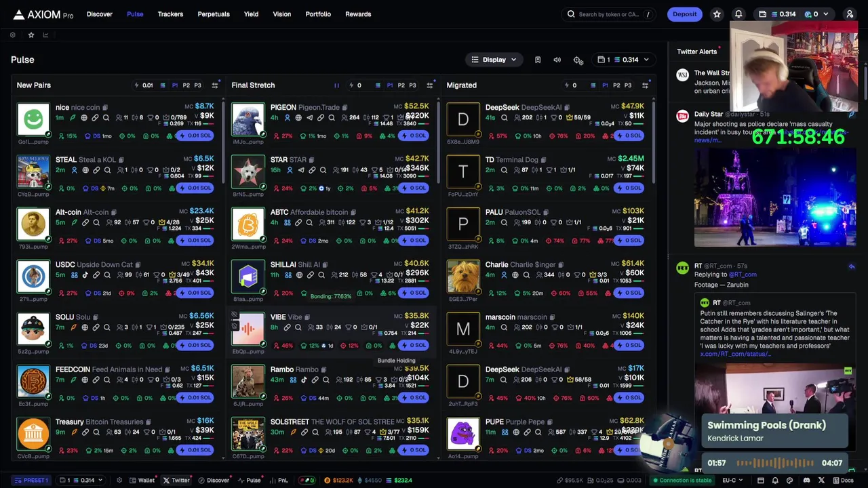Copy the ABTC Affordable bitcoin address icon

353,212
